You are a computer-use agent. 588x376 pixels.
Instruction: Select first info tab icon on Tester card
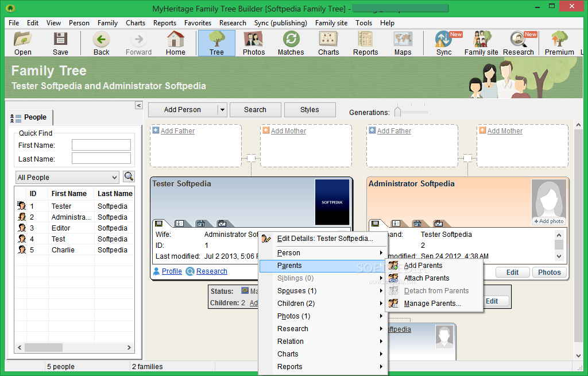159,224
